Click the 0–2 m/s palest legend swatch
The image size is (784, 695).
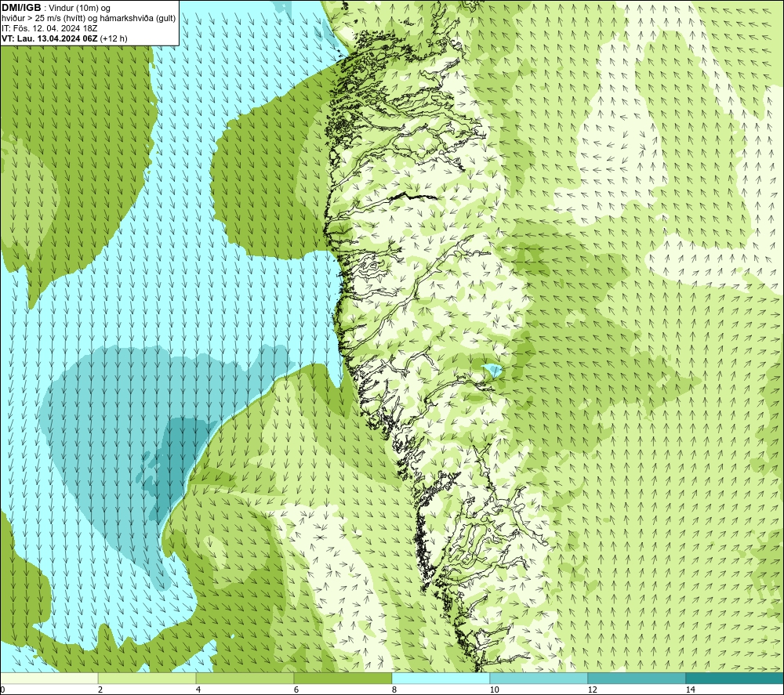point(49,679)
